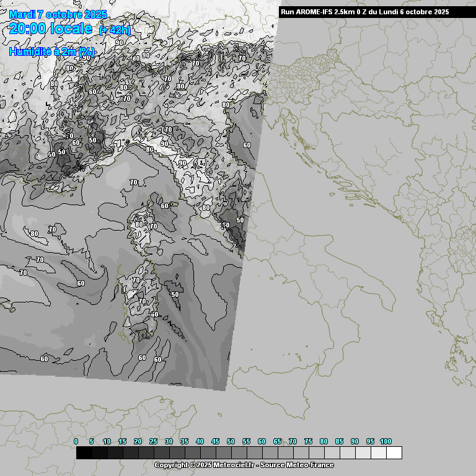Click the "100" label on the humidity scale
Image resolution: width=476 pixels, height=476 pixels.
tap(386, 441)
